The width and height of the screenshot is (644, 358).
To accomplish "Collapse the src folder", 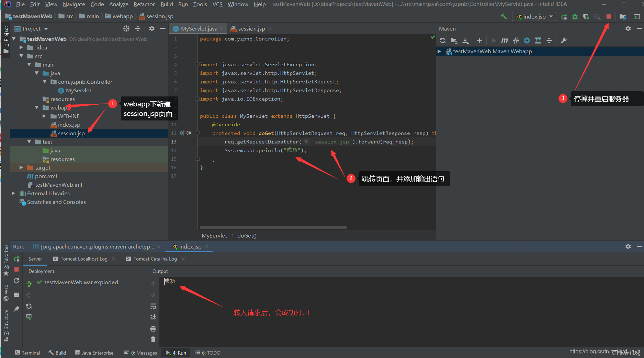I will pyautogui.click(x=21, y=56).
